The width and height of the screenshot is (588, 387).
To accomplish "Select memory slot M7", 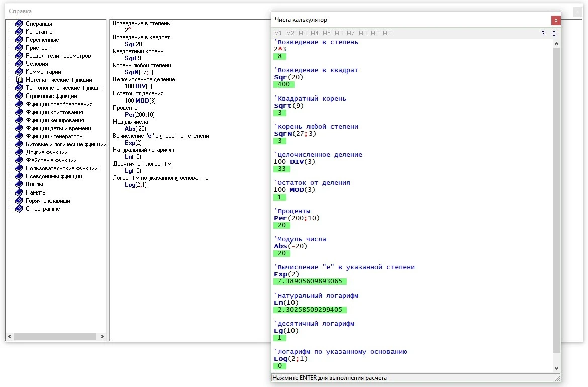I will pos(351,33).
